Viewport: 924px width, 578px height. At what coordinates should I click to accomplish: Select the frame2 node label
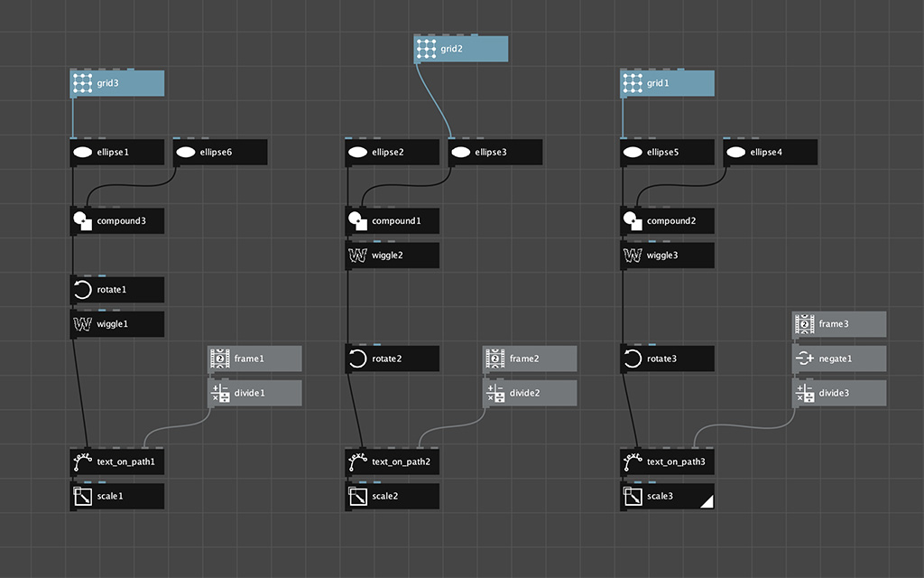(x=524, y=359)
